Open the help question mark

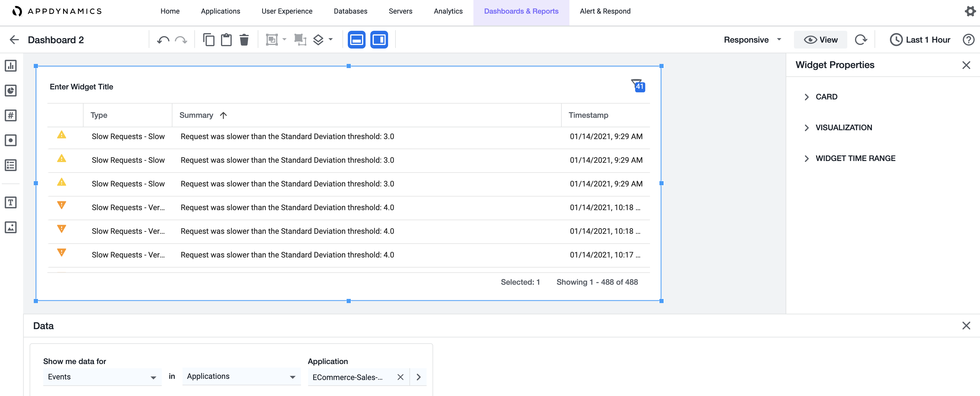pos(968,40)
